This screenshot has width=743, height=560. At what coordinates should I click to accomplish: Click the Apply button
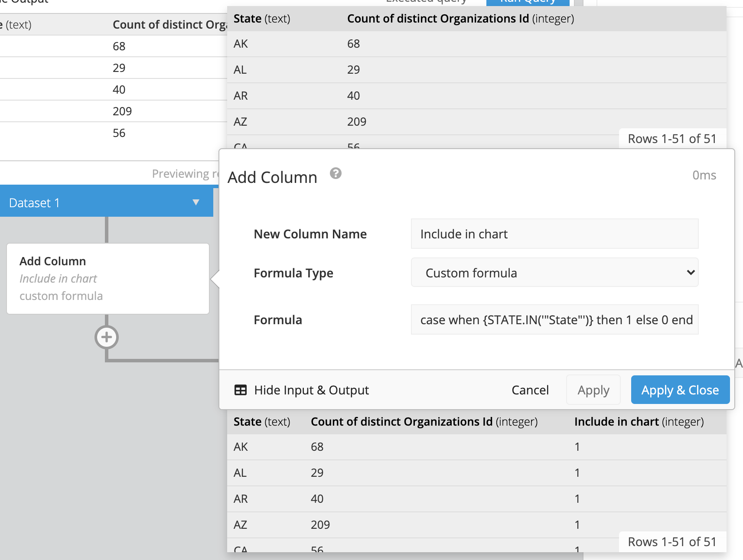(x=593, y=390)
